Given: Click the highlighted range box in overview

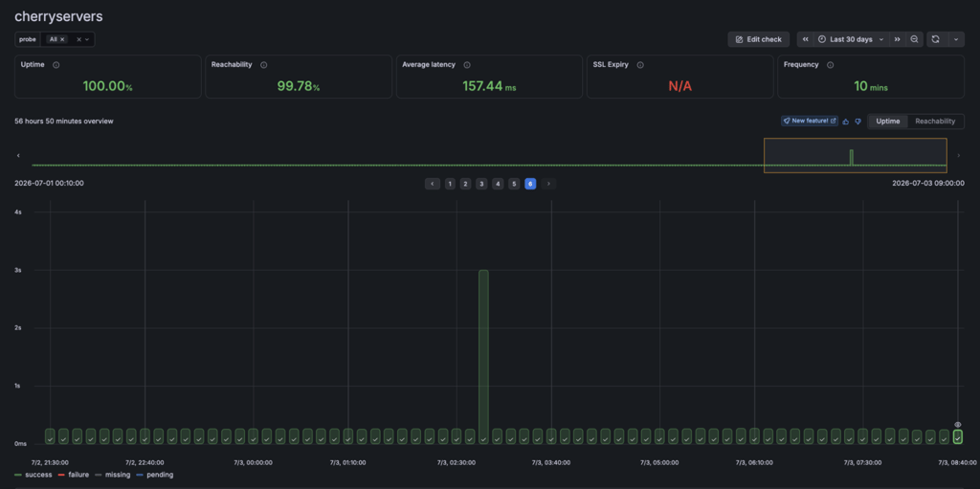Looking at the screenshot, I should point(855,155).
